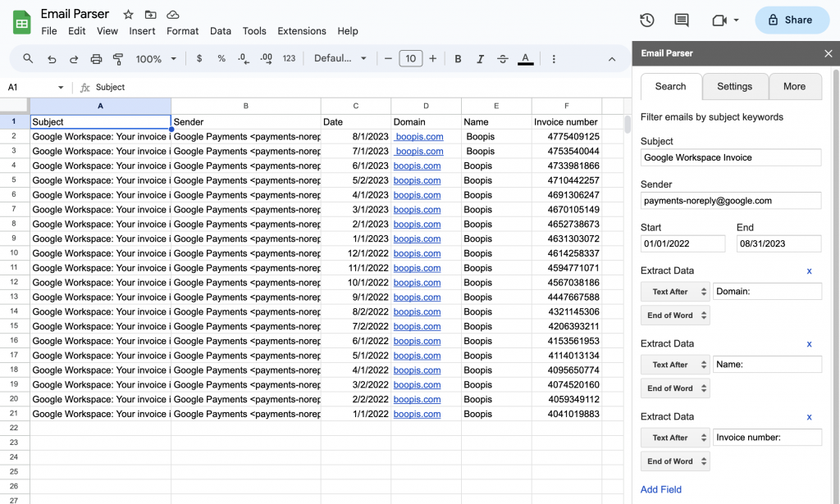Open the Extensions menu

click(x=302, y=31)
